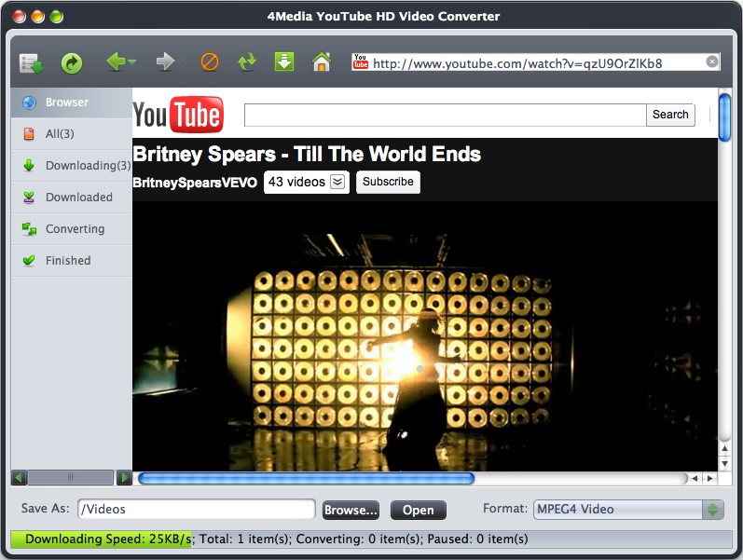Open the Format MPEG4 Video dropdown

(x=629, y=510)
